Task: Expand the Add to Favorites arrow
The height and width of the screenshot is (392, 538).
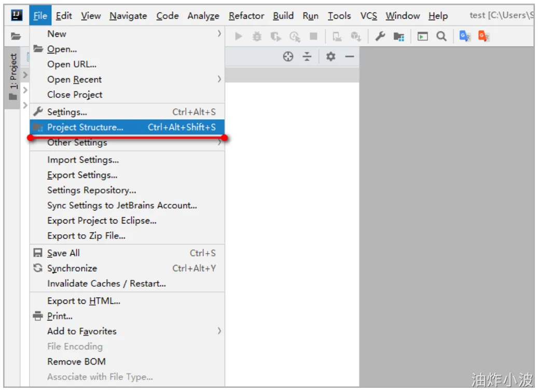Action: pyautogui.click(x=219, y=331)
